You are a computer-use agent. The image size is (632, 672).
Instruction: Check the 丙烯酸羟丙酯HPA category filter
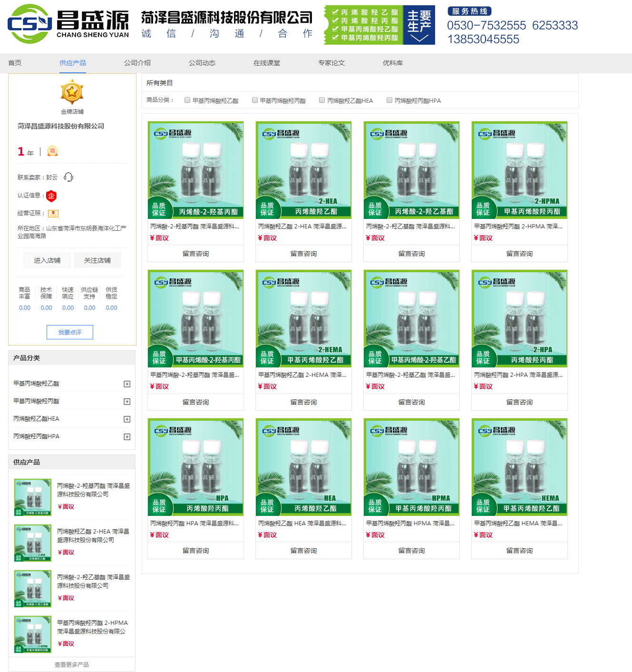pos(389,100)
